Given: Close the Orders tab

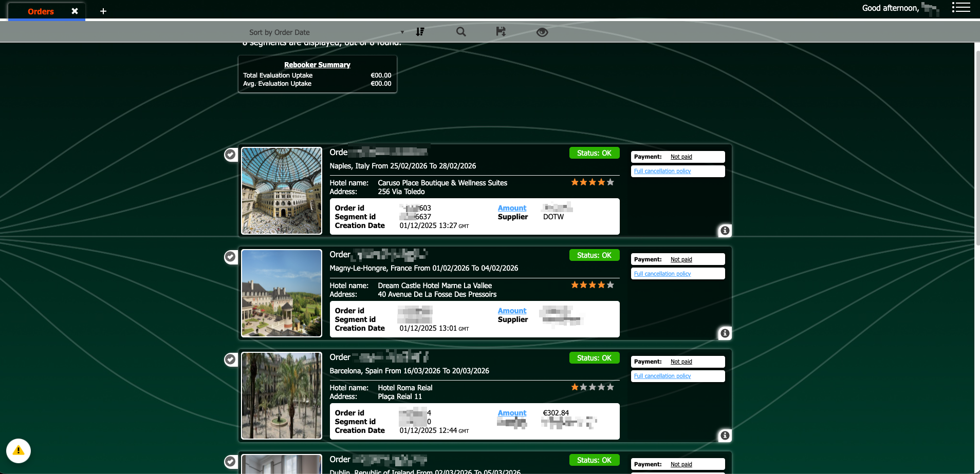Looking at the screenshot, I should (x=75, y=11).
